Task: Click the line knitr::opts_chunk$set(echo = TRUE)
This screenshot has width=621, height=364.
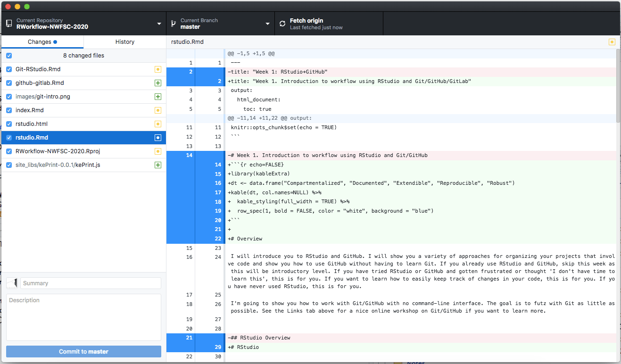Action: pyautogui.click(x=284, y=127)
